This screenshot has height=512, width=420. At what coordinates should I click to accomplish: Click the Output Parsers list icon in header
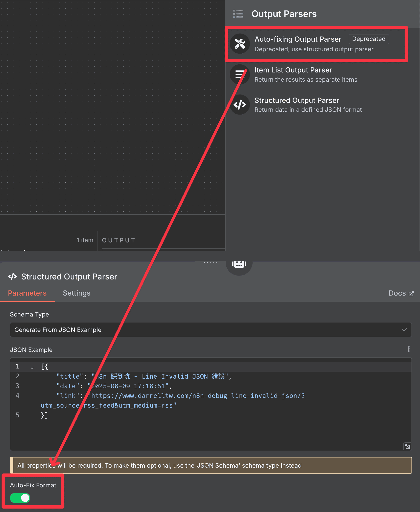pos(238,14)
